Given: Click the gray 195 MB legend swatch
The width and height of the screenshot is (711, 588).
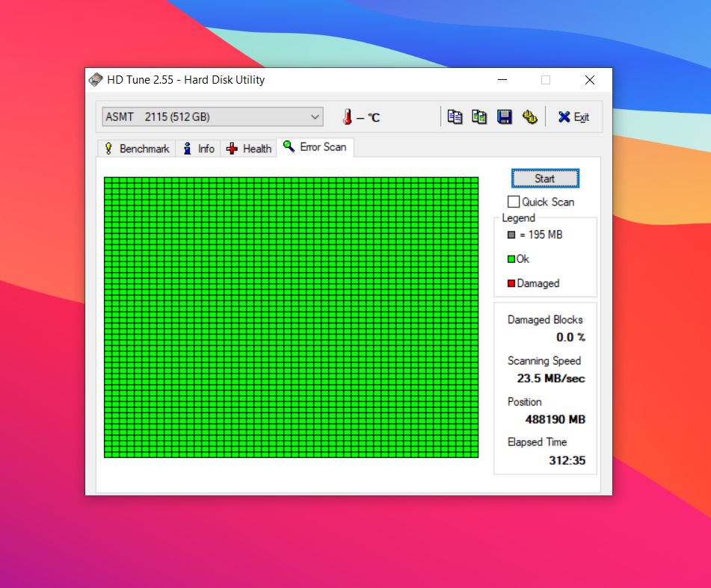Looking at the screenshot, I should (511, 235).
